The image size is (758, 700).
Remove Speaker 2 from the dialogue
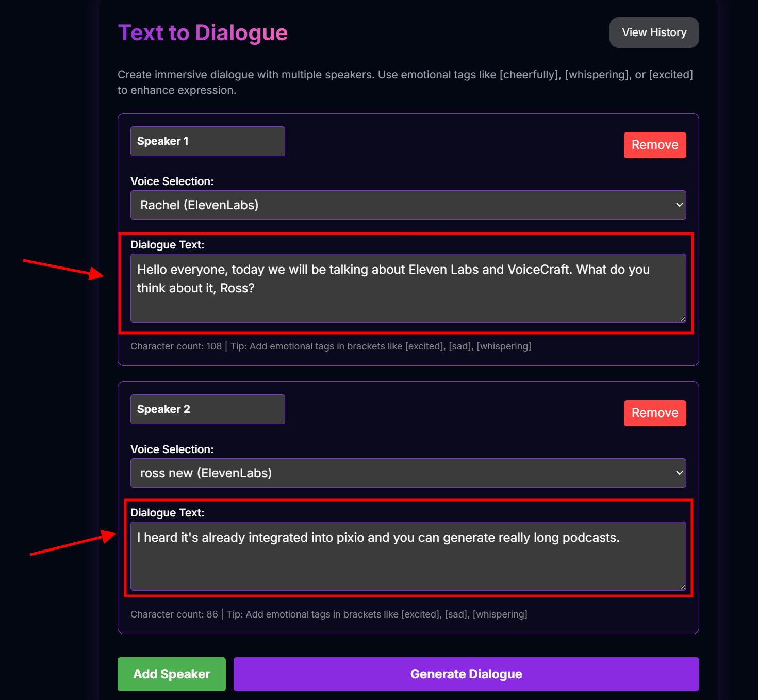pyautogui.click(x=655, y=413)
